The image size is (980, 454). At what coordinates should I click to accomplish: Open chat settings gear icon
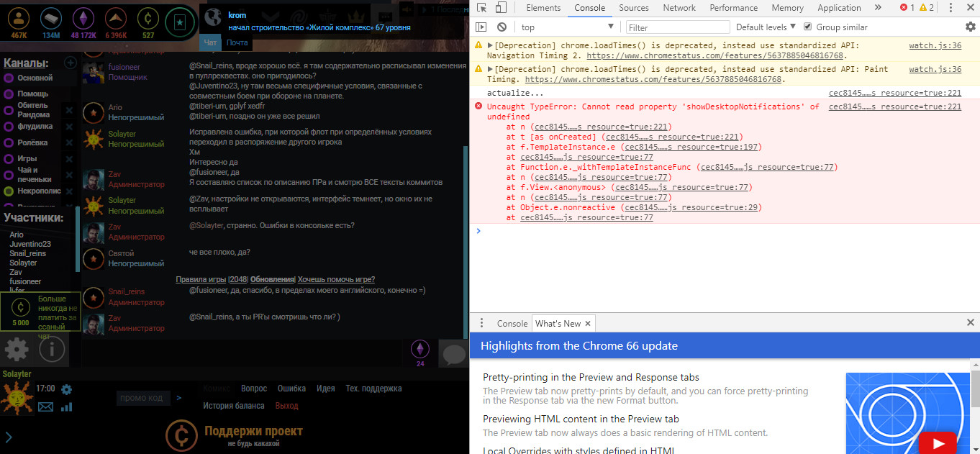17,350
